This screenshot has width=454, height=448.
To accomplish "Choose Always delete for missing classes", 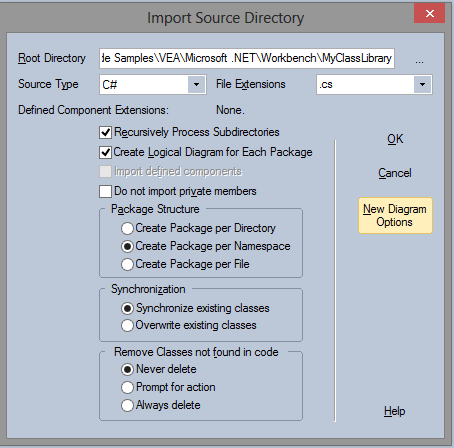I will click(x=127, y=405).
